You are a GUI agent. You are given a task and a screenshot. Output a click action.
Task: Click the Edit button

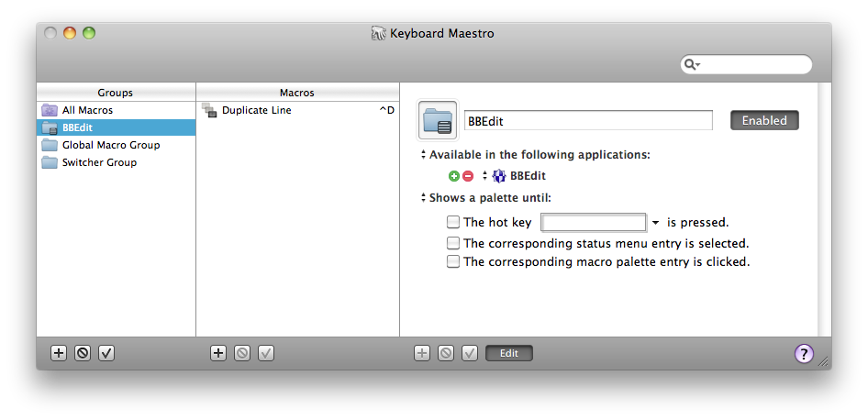click(x=509, y=353)
